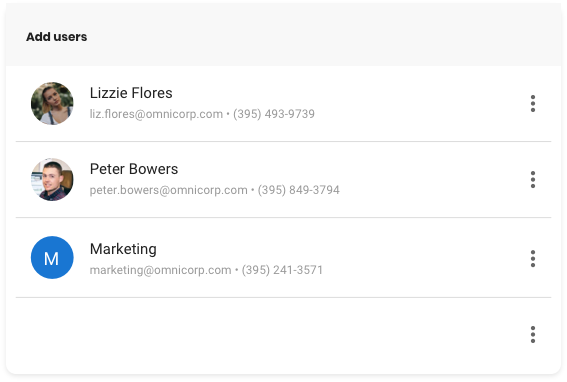Click the blue M avatar for Marketing
This screenshot has height=382, width=567.
[x=52, y=258]
